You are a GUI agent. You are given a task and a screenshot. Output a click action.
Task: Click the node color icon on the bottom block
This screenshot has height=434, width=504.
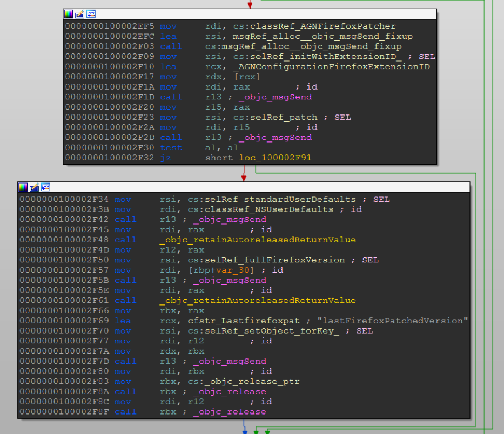(23, 187)
